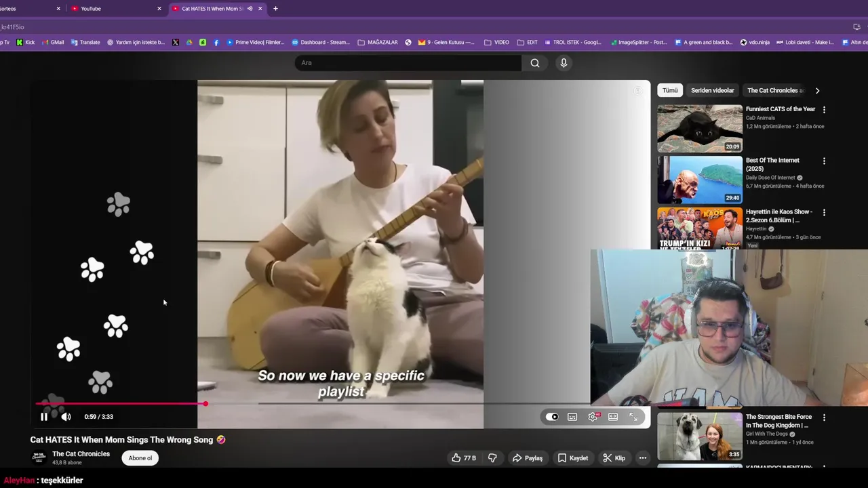Mute the video using the volume icon
The image size is (868, 488).
tap(66, 417)
